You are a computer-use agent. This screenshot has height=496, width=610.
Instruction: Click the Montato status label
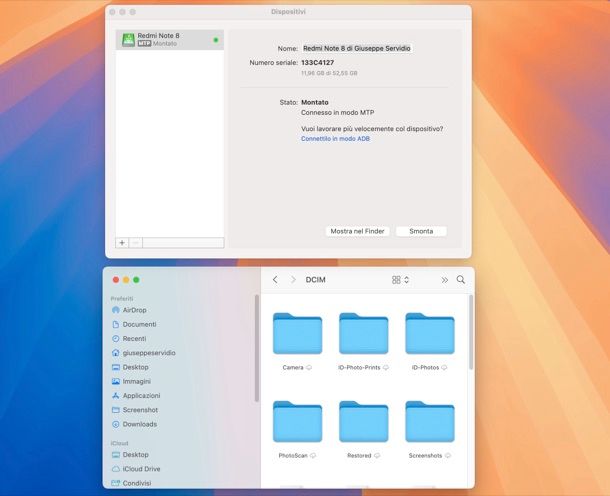tap(315, 102)
